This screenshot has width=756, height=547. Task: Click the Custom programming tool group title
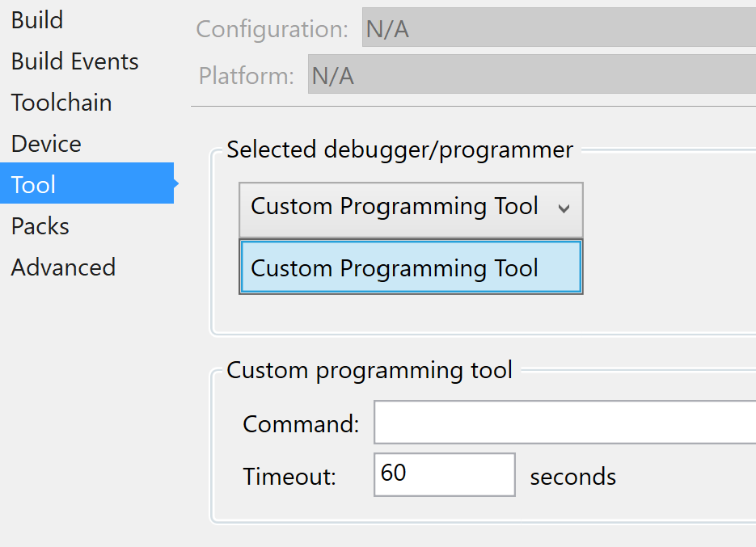[x=370, y=371]
